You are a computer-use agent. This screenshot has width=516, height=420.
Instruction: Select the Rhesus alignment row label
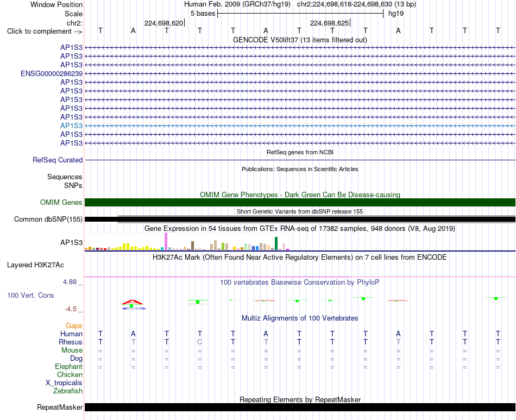[x=71, y=342]
